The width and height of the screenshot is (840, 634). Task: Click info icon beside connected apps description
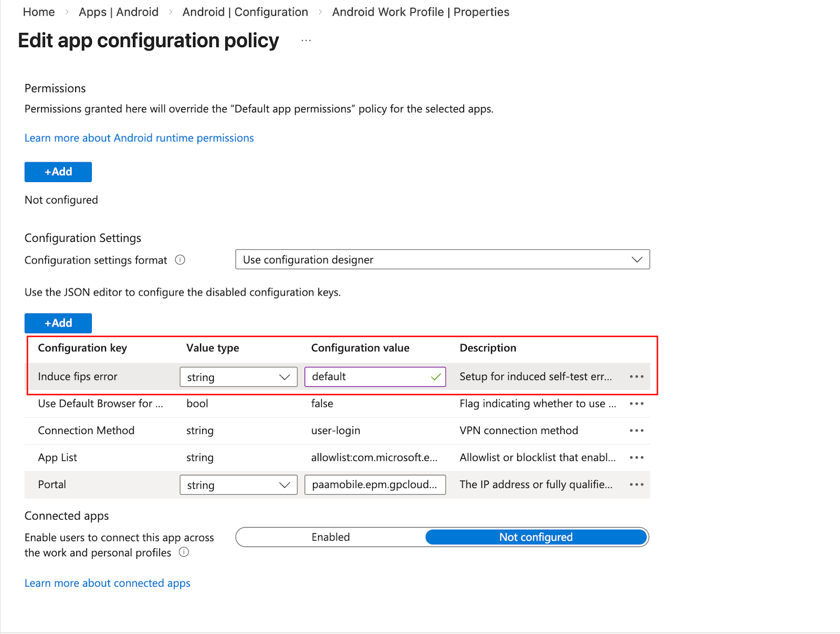click(184, 552)
